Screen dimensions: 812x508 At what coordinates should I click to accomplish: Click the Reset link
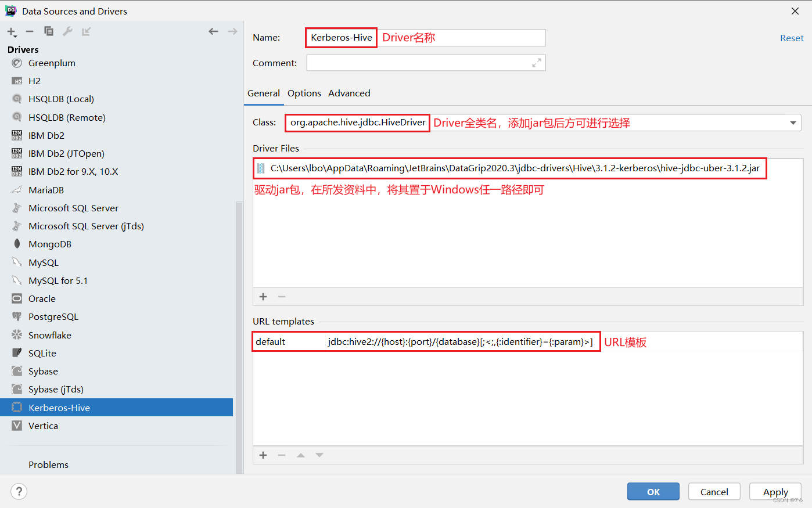coord(792,38)
